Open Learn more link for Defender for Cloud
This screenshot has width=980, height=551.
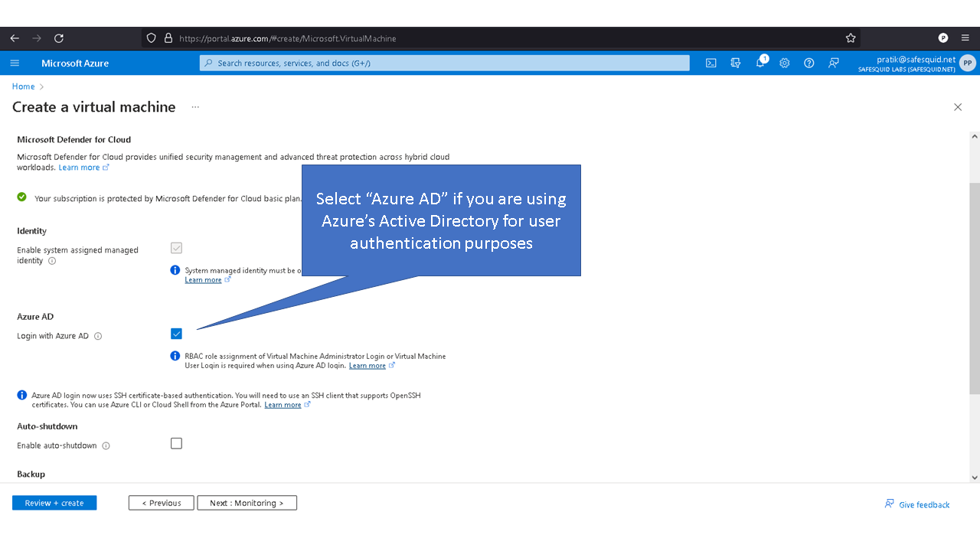(80, 168)
